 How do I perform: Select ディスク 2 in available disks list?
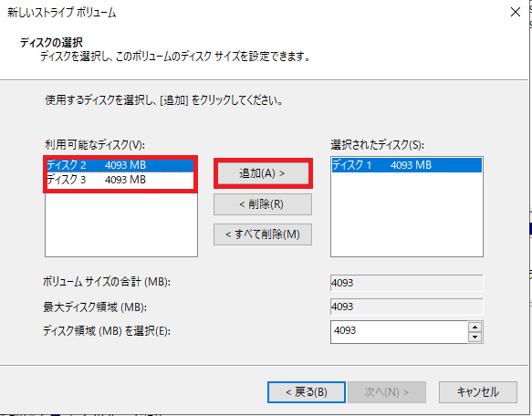(120, 165)
